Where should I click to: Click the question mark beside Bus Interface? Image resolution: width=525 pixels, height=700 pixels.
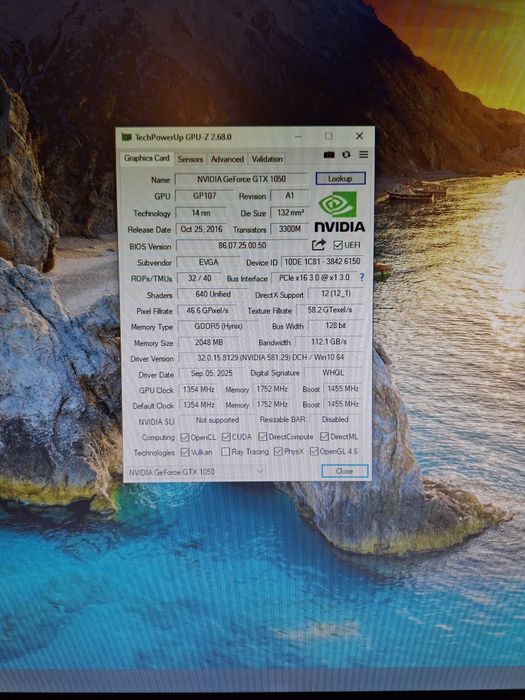click(x=362, y=277)
